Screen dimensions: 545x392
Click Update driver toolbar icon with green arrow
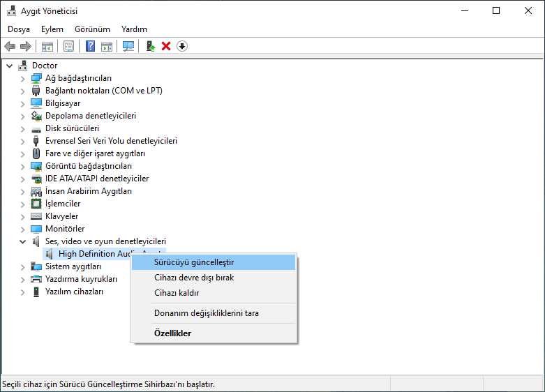click(151, 46)
